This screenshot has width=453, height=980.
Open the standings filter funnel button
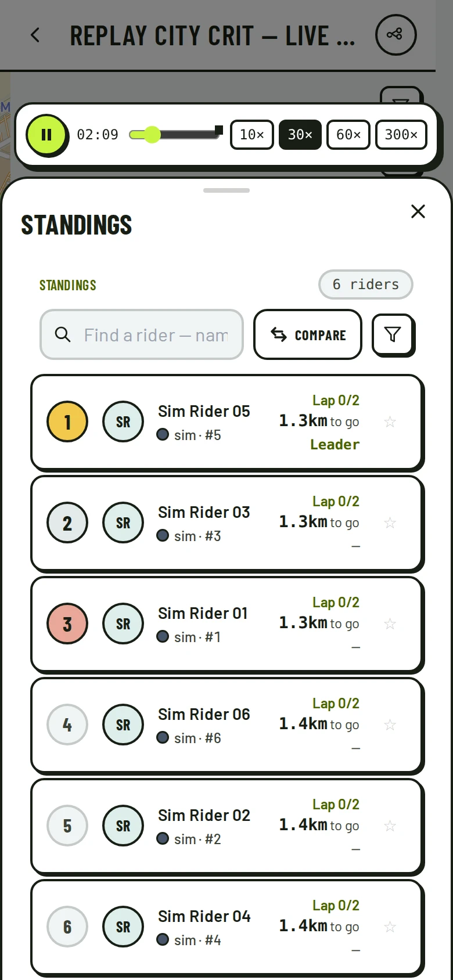click(393, 334)
